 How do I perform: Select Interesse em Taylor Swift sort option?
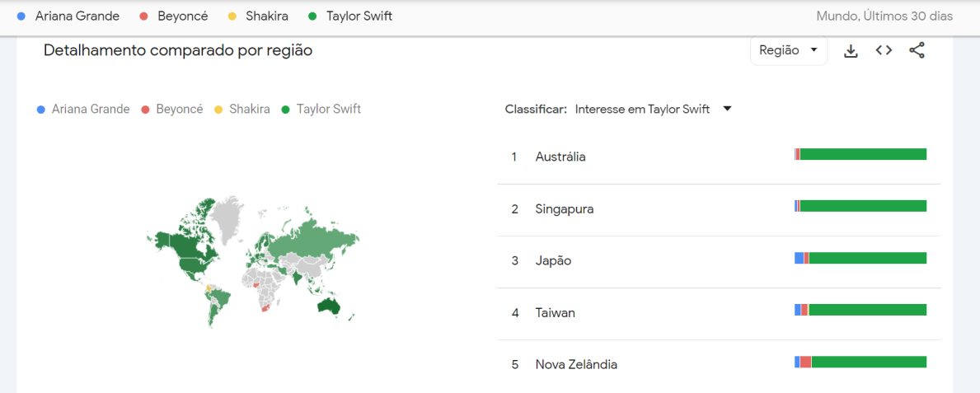click(643, 110)
